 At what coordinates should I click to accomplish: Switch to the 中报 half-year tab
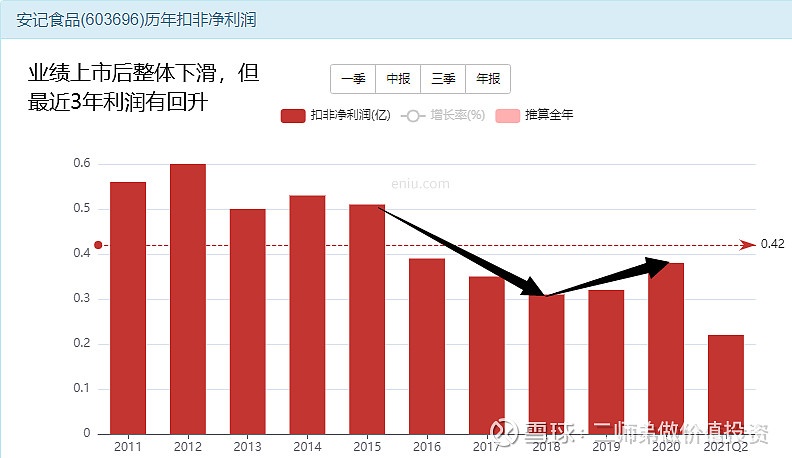click(398, 79)
